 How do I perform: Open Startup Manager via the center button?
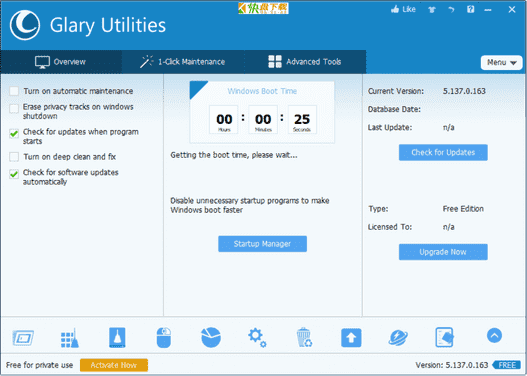262,244
